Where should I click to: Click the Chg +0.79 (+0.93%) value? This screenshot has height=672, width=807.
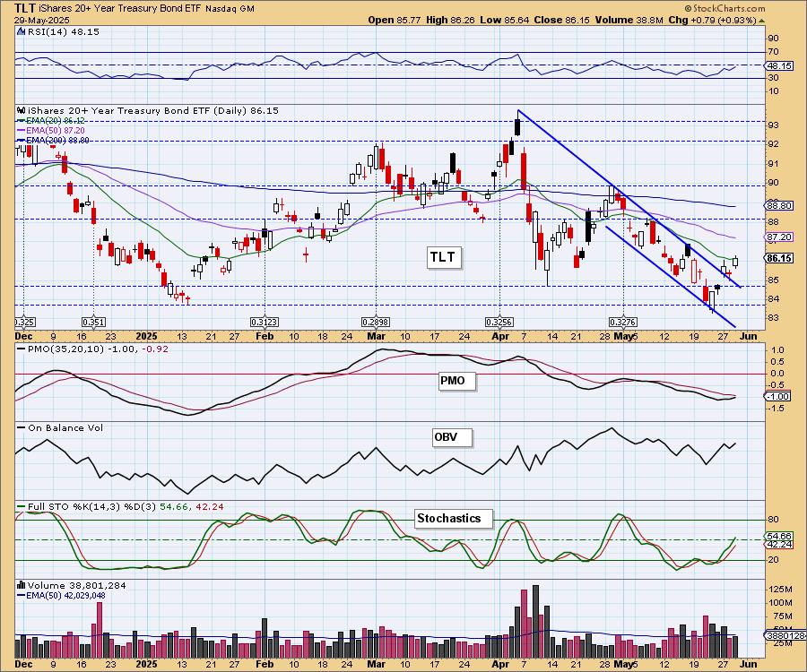[712, 20]
